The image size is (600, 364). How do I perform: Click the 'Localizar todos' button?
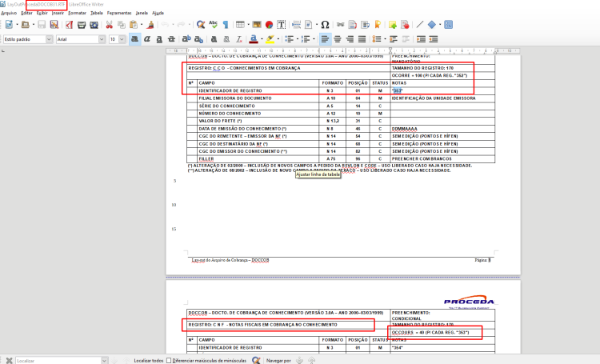pyautogui.click(x=149, y=361)
